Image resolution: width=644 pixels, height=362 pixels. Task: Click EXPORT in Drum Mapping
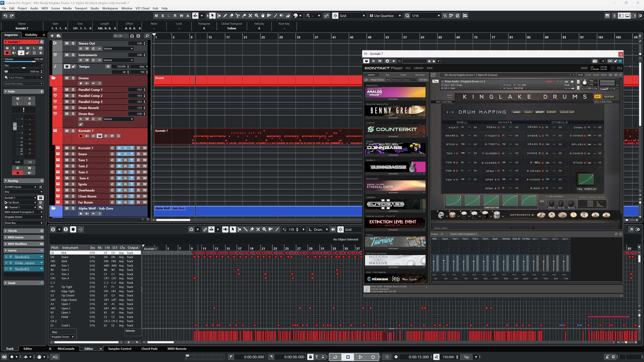[x=551, y=112]
